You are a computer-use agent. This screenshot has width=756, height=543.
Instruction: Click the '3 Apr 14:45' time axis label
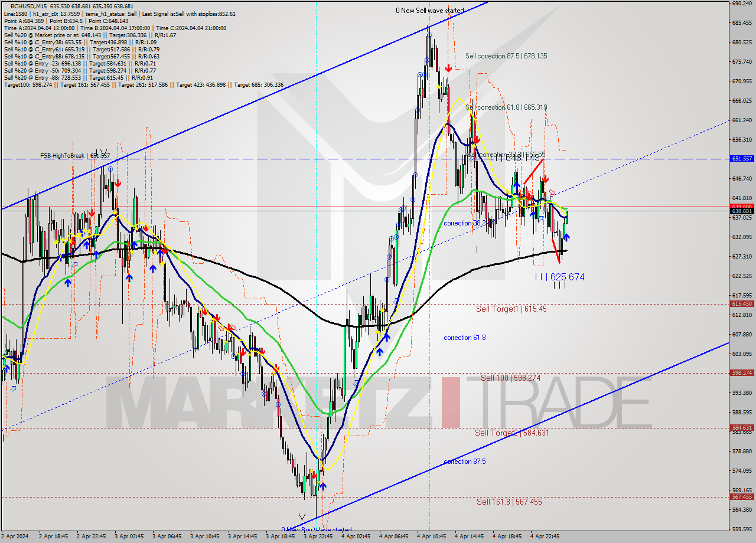(242, 537)
